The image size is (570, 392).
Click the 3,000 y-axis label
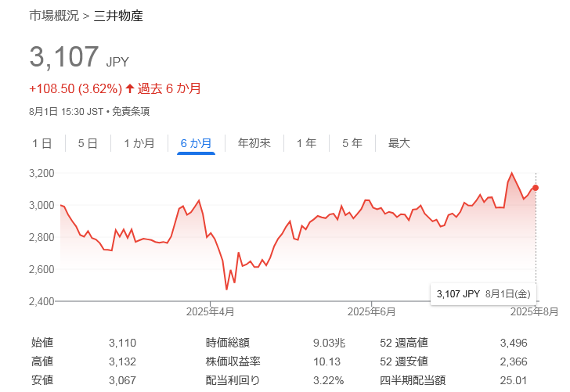tap(41, 205)
